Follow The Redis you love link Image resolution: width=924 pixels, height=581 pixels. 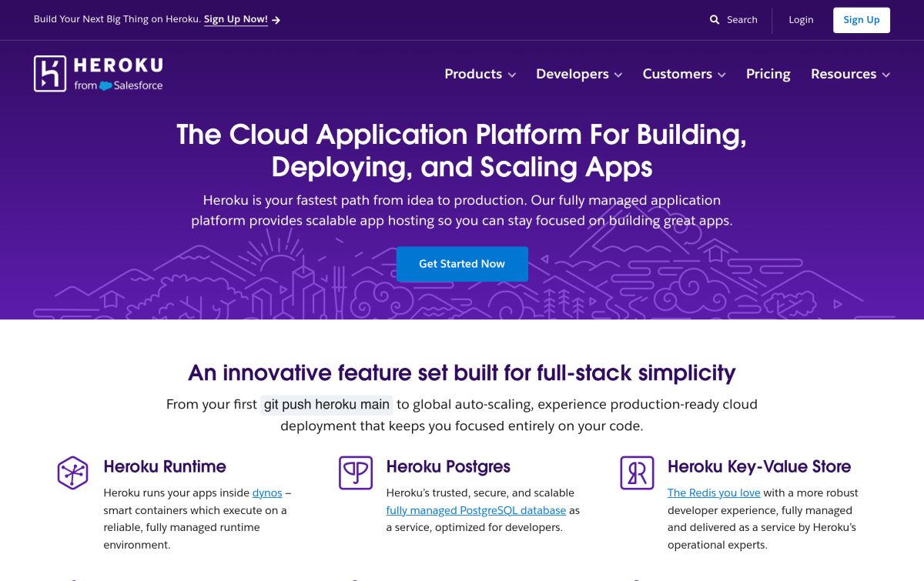tap(714, 493)
